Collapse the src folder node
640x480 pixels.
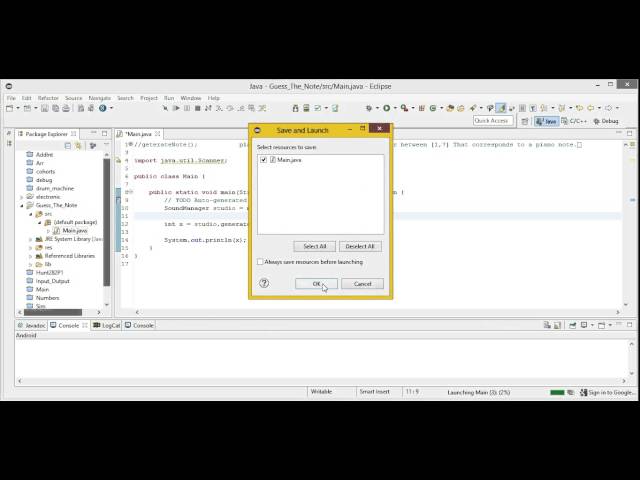point(31,214)
